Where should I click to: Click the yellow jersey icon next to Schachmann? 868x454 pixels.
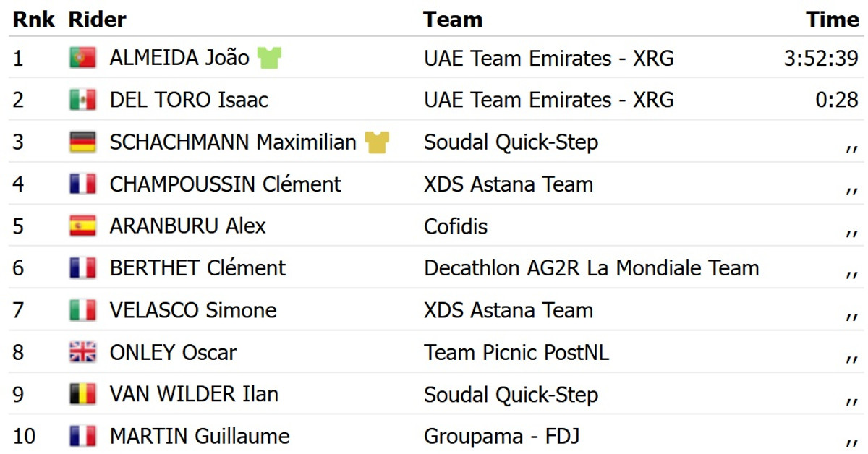pyautogui.click(x=377, y=142)
